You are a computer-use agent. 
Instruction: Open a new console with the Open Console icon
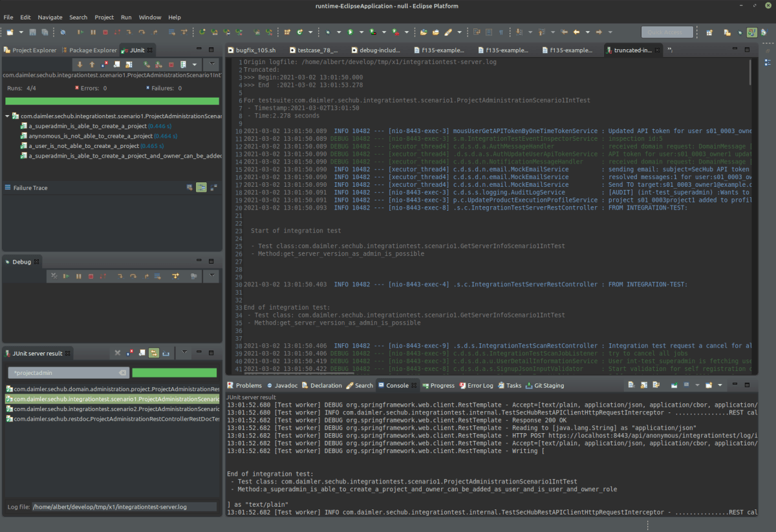(x=708, y=384)
